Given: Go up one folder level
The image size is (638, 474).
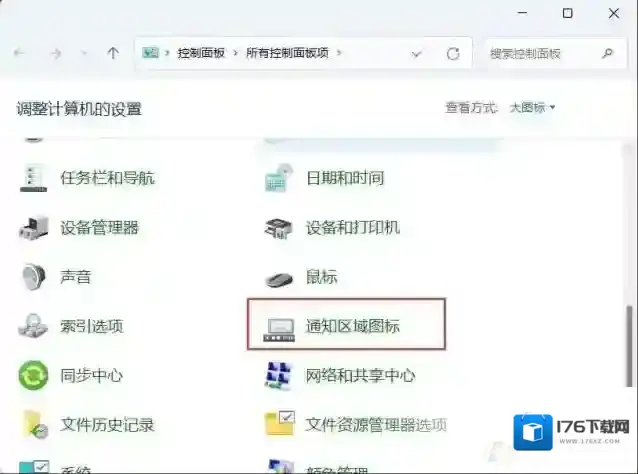Looking at the screenshot, I should pos(113,53).
